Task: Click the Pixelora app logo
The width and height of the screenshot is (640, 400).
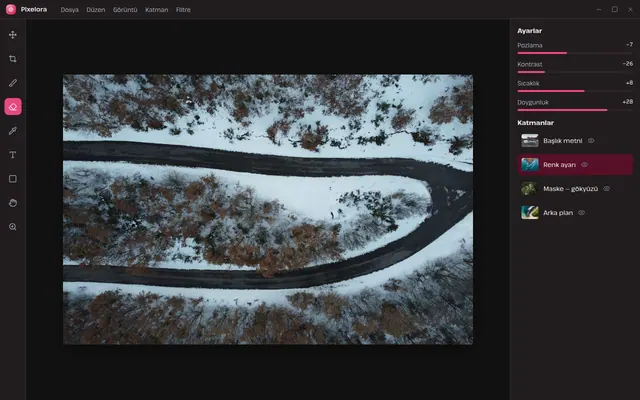Action: click(11, 9)
